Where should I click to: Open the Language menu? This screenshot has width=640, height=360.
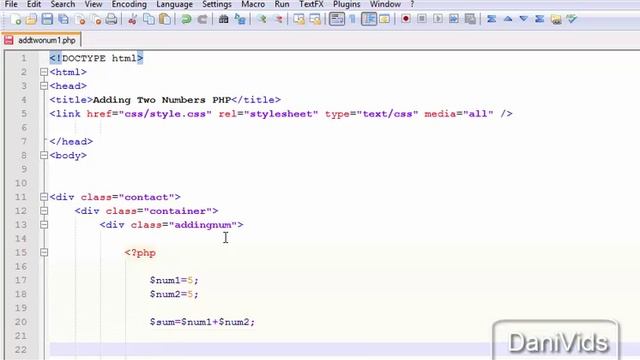tap(174, 4)
